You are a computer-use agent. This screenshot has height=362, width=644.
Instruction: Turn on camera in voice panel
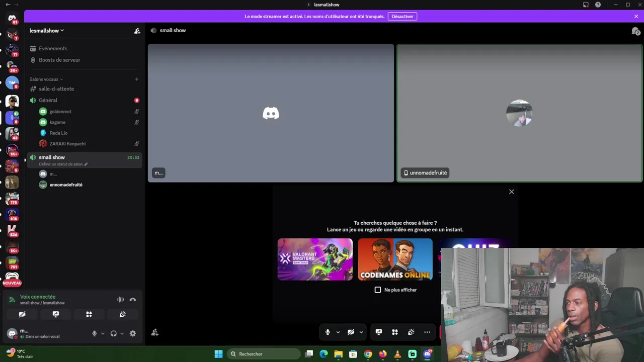click(x=22, y=314)
